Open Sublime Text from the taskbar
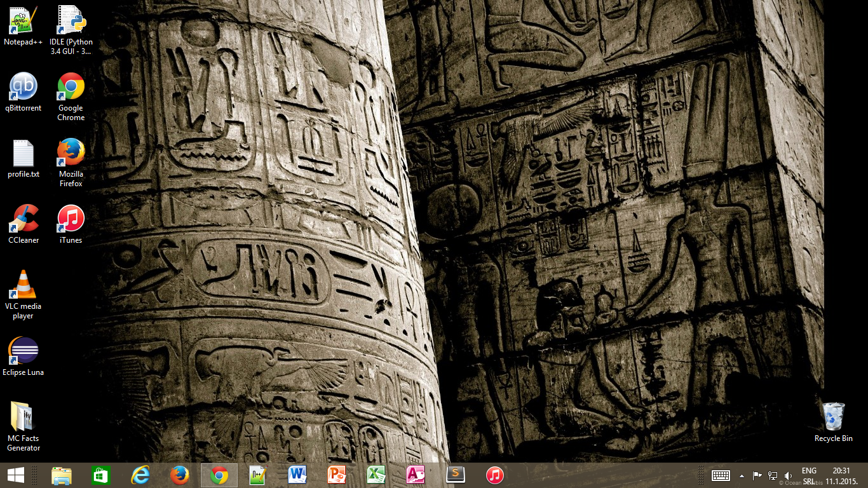Screen dimensions: 868x488 [456, 475]
